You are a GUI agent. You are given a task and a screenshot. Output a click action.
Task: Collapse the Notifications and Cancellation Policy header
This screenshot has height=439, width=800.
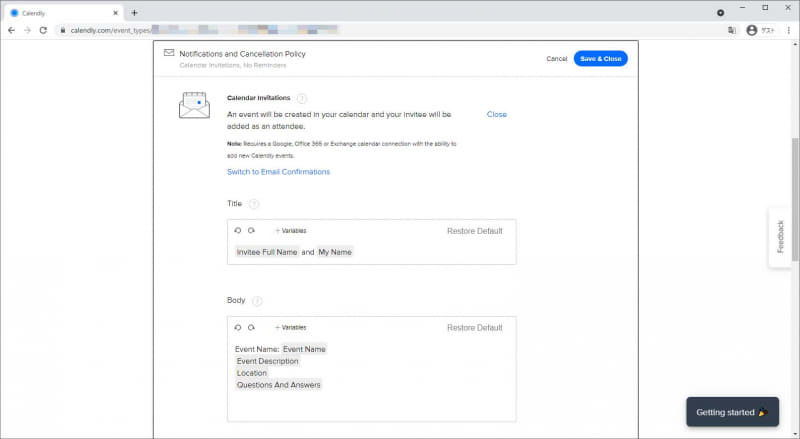coord(242,54)
